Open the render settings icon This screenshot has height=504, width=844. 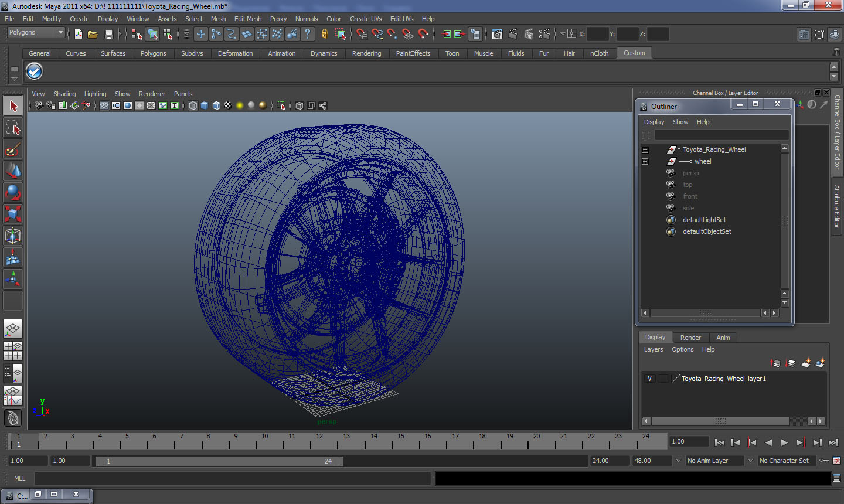point(544,34)
